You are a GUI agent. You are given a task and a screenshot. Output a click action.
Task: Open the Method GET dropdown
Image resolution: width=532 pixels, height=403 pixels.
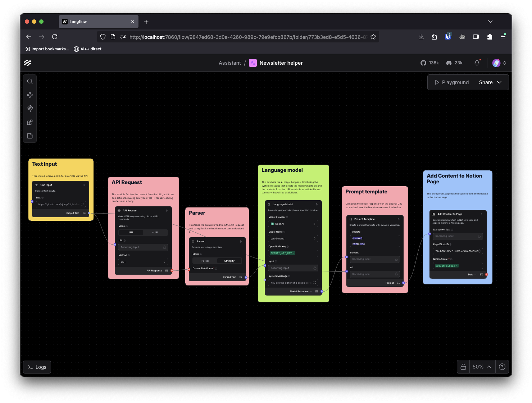(143, 262)
